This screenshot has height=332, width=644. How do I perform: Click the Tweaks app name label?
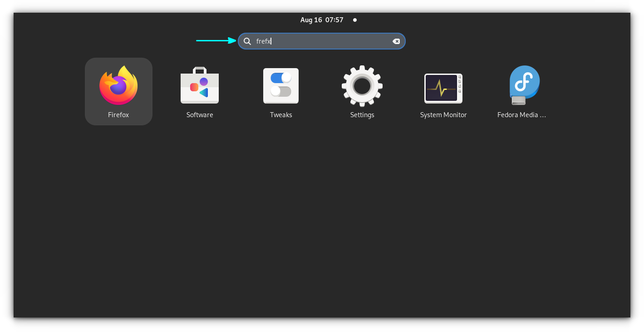pos(280,114)
